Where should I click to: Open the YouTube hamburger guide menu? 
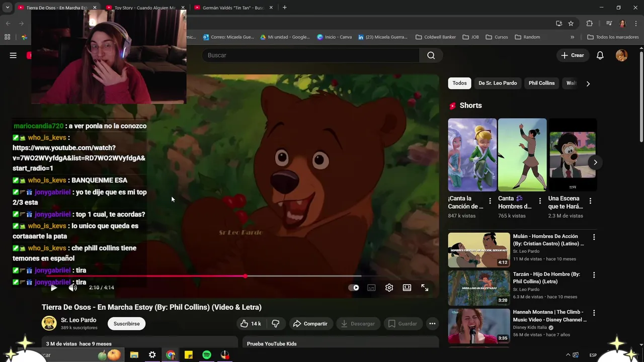click(13, 55)
